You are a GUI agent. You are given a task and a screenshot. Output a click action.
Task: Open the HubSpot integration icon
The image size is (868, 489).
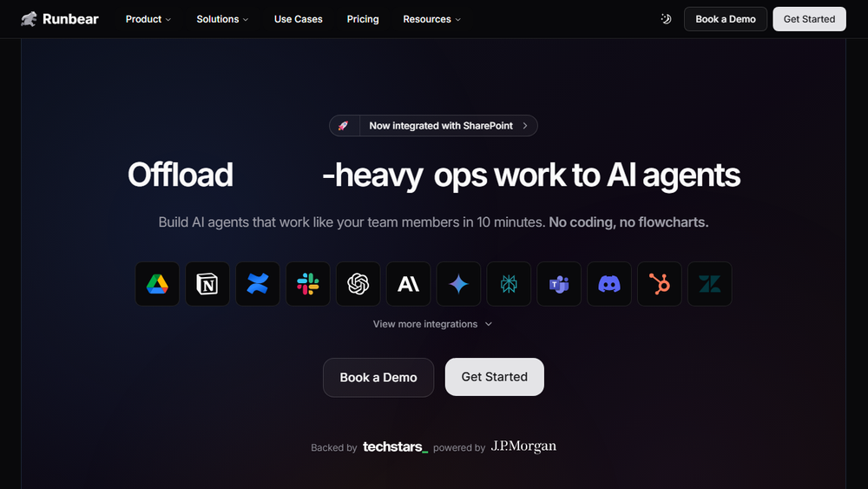click(660, 284)
